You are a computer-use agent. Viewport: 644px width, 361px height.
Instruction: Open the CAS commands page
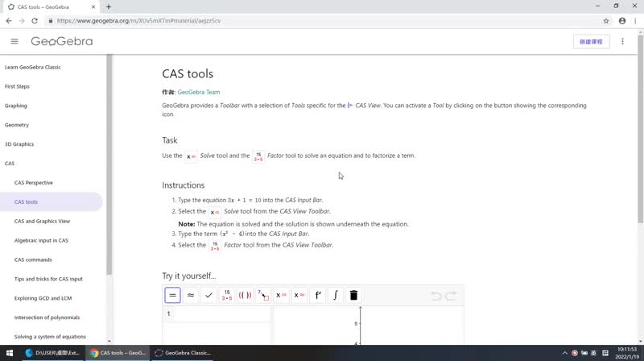(x=33, y=259)
